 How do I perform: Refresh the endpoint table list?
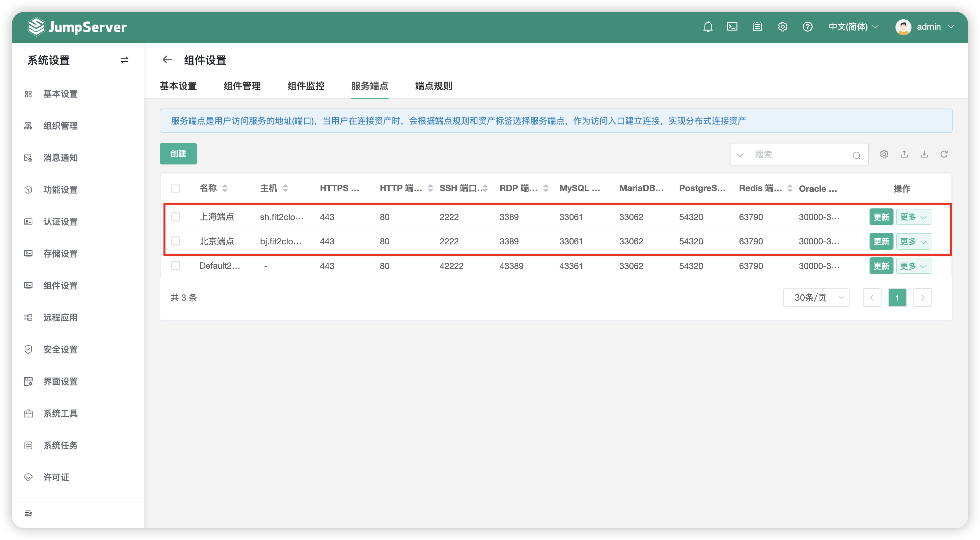[x=944, y=154]
